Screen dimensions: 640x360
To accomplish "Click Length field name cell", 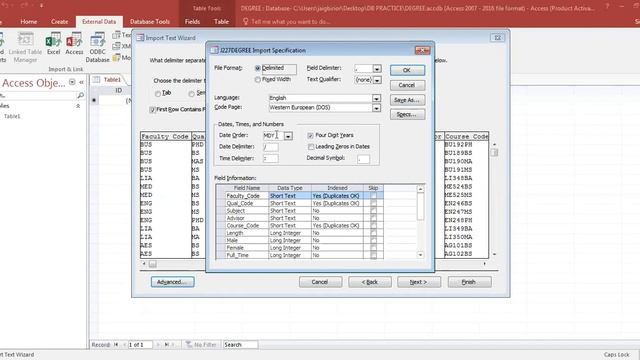I will coord(247,233).
